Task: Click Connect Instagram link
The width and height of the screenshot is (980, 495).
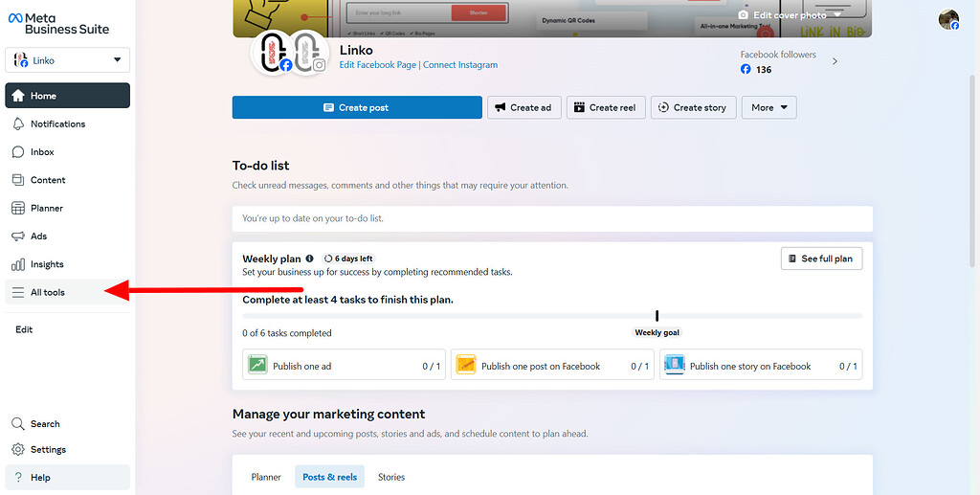Action: pos(460,64)
